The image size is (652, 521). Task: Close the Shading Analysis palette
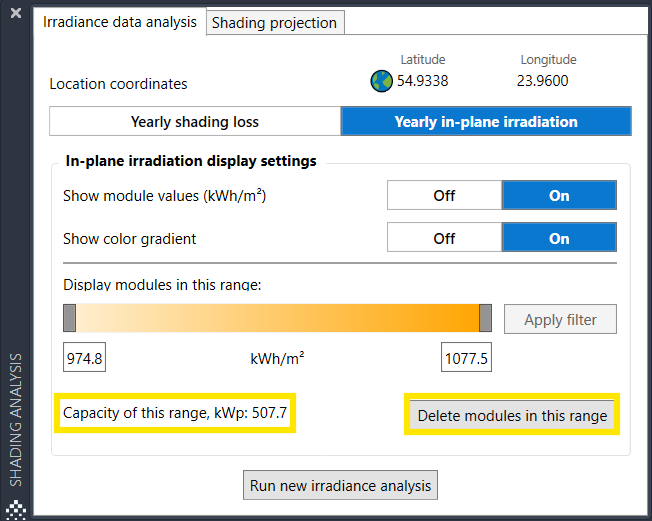15,13
